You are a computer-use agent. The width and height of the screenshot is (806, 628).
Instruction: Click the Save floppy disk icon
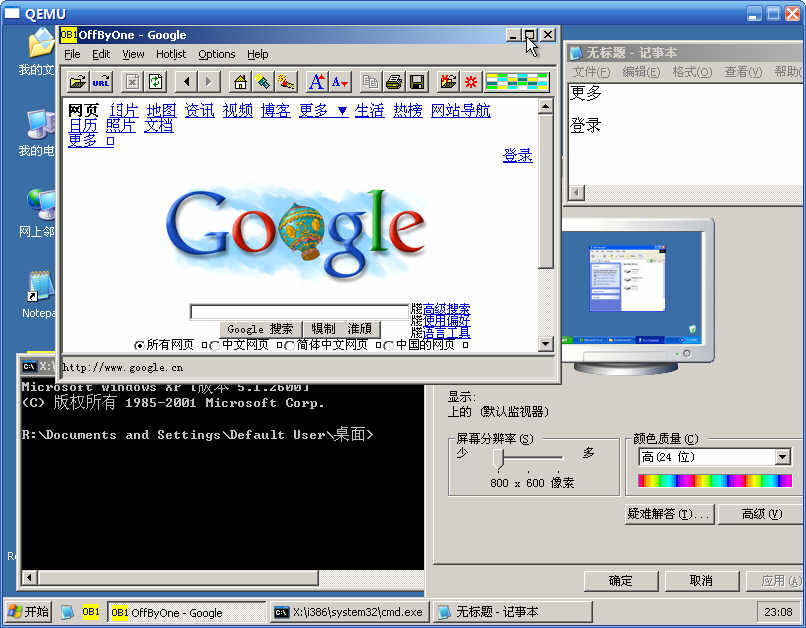[x=417, y=82]
